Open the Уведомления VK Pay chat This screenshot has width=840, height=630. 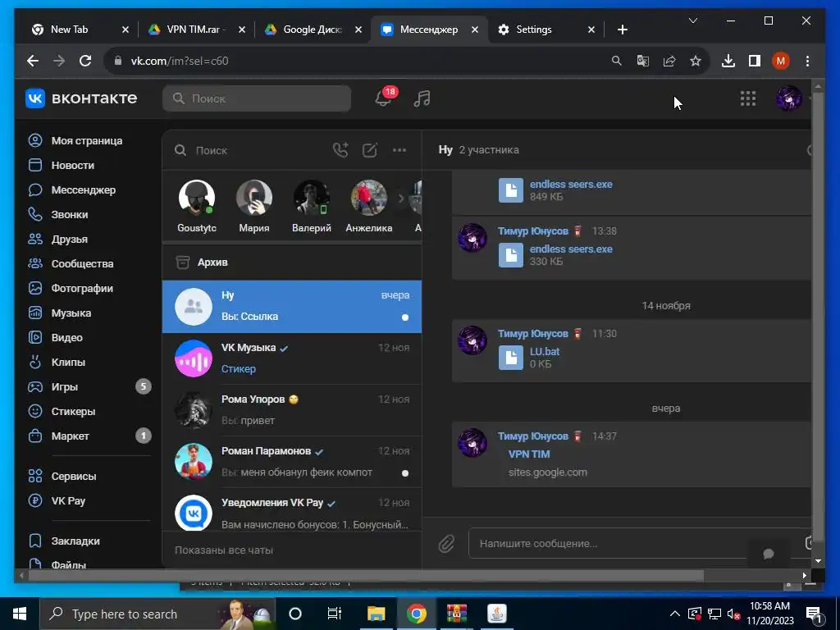point(292,510)
